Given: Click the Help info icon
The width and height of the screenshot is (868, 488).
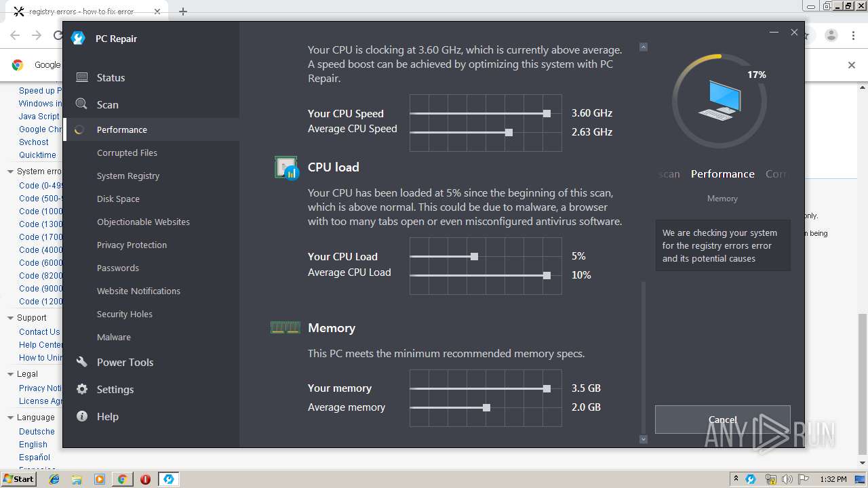Looking at the screenshot, I should click(x=81, y=416).
